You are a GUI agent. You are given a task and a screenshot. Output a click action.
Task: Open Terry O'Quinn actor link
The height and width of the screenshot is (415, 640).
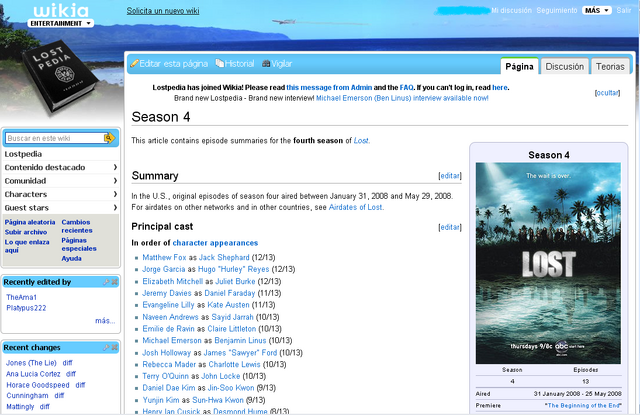pos(165,376)
